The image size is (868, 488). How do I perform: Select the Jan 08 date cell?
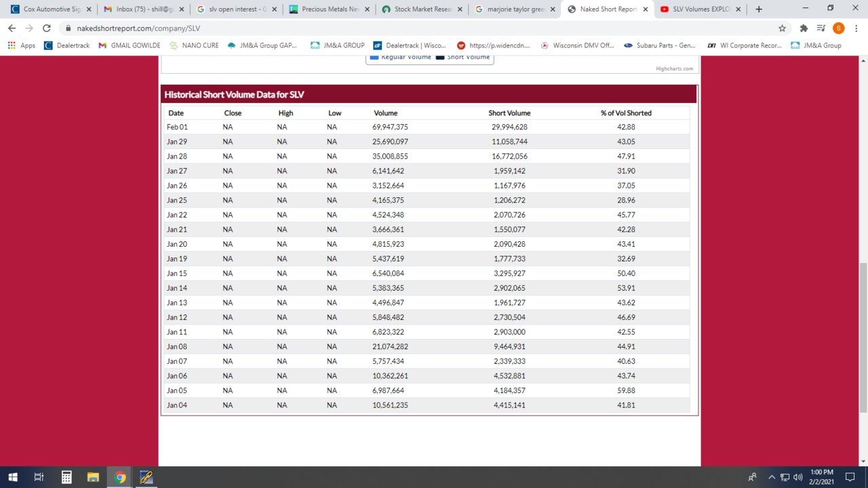(x=177, y=346)
